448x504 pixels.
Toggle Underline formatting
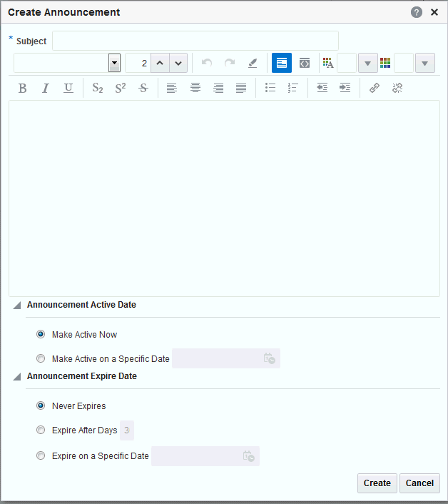coord(68,88)
